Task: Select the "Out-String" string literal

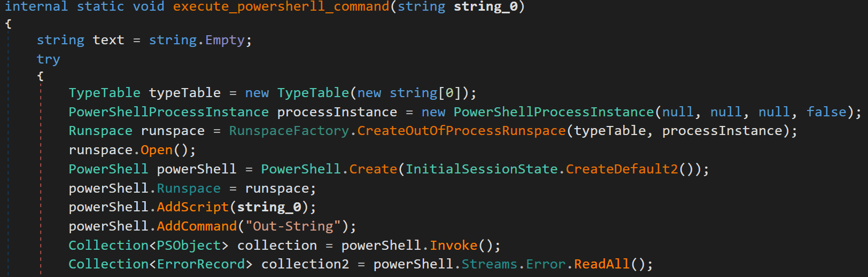Action: click(293, 226)
